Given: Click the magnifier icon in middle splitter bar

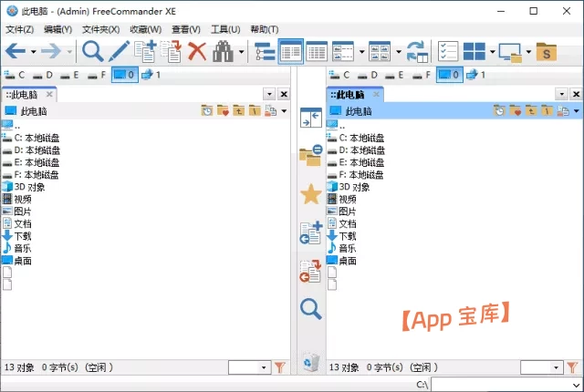Looking at the screenshot, I should pyautogui.click(x=310, y=309).
